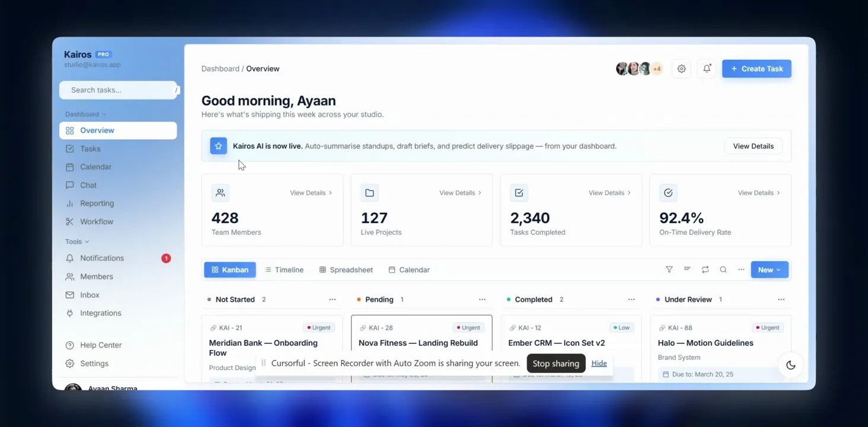
Task: Click View Details in the Kairos AI banner
Action: [753, 146]
